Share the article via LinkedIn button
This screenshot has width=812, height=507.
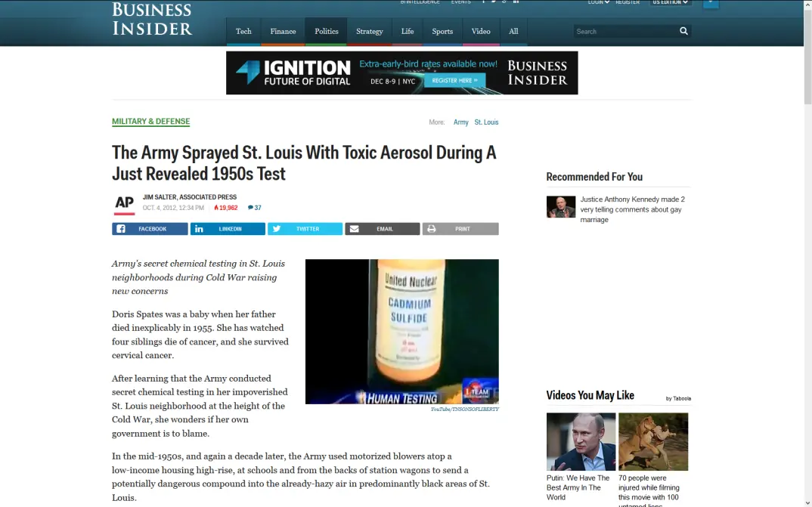[228, 229]
